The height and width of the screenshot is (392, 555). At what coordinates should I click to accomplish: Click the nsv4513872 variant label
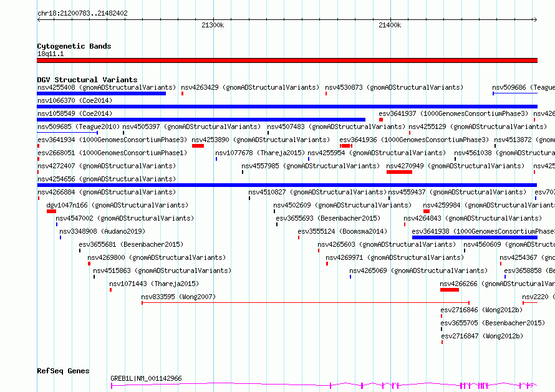click(524, 140)
